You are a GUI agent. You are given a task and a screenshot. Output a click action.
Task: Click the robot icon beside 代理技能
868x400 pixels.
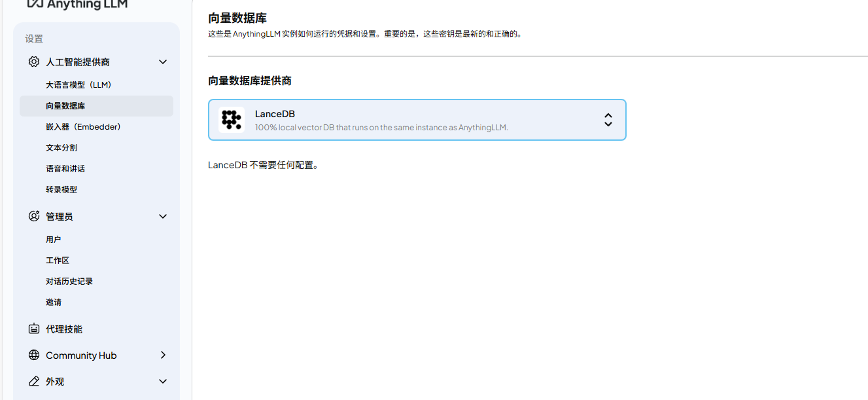click(x=34, y=329)
